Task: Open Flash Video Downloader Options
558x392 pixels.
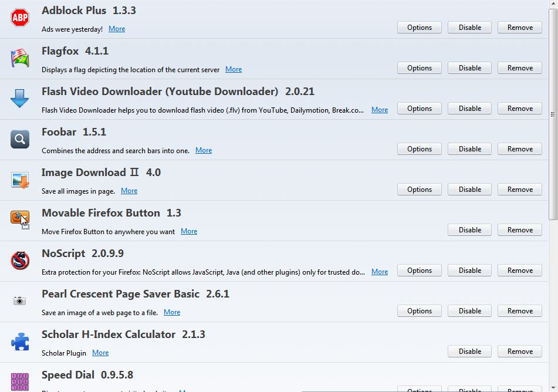Action: [419, 109]
